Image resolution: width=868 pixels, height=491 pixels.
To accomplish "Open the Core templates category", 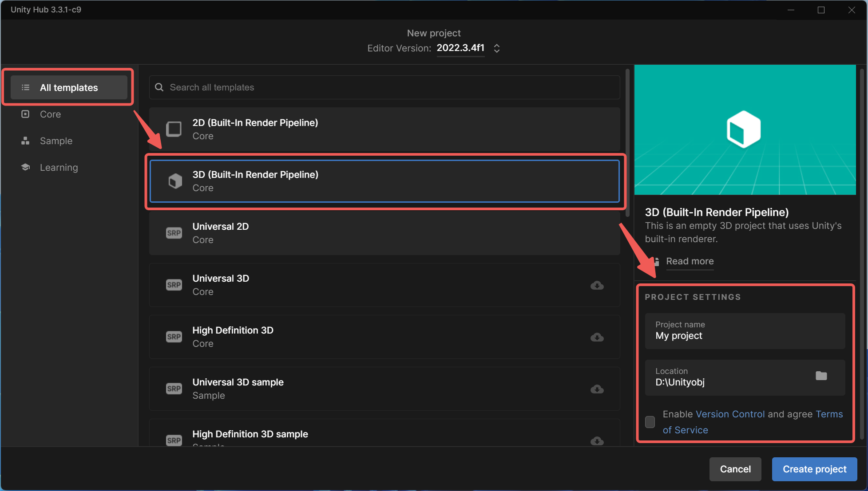I will (50, 114).
